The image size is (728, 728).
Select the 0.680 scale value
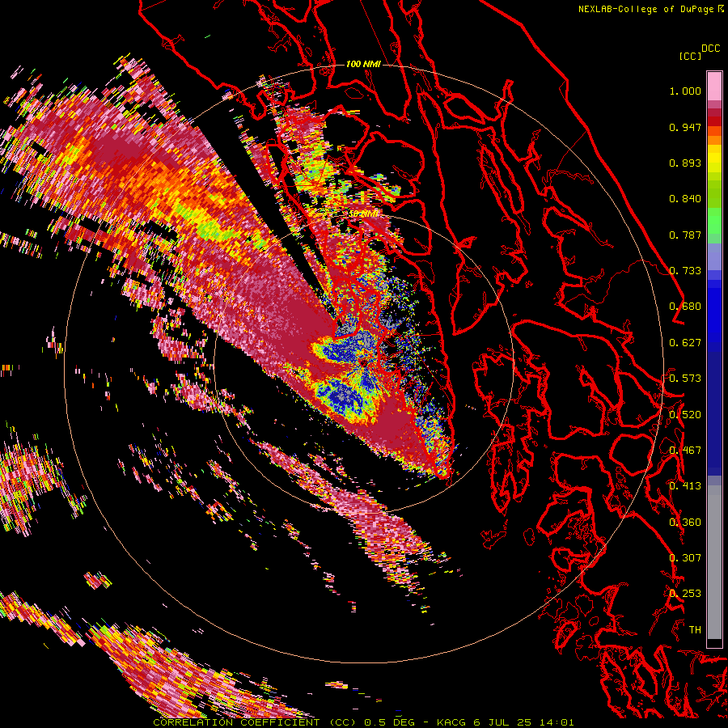(685, 307)
